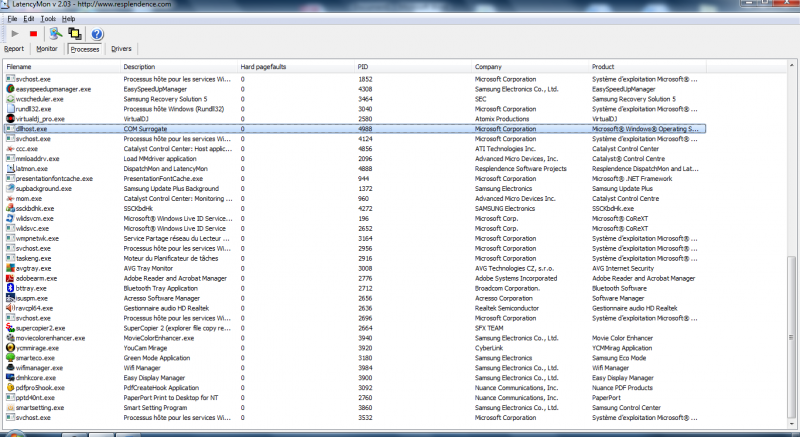Click the easyspeedupmanager.exe icon

pyautogui.click(x=10, y=89)
